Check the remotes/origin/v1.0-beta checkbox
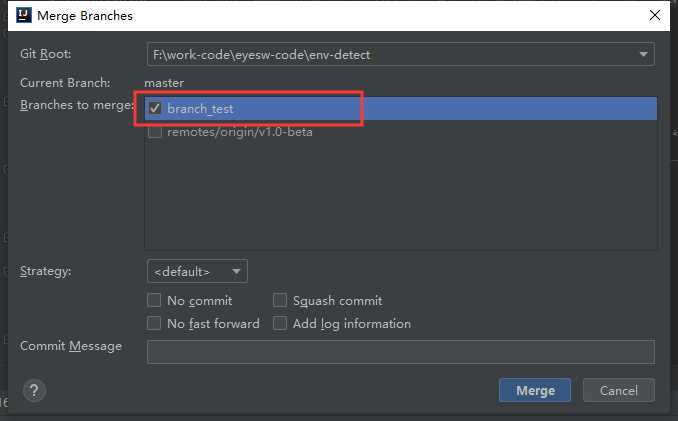Viewport: 678px width, 421px height. click(155, 132)
